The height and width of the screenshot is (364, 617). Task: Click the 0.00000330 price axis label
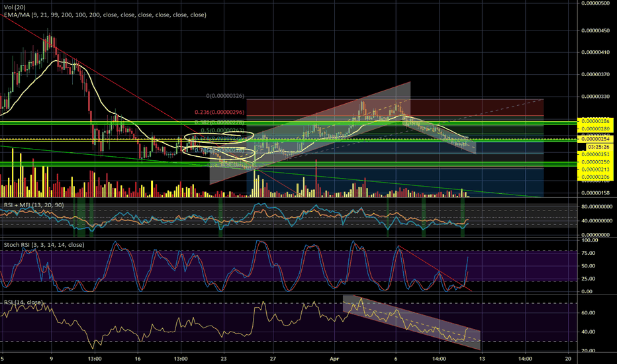click(x=596, y=97)
